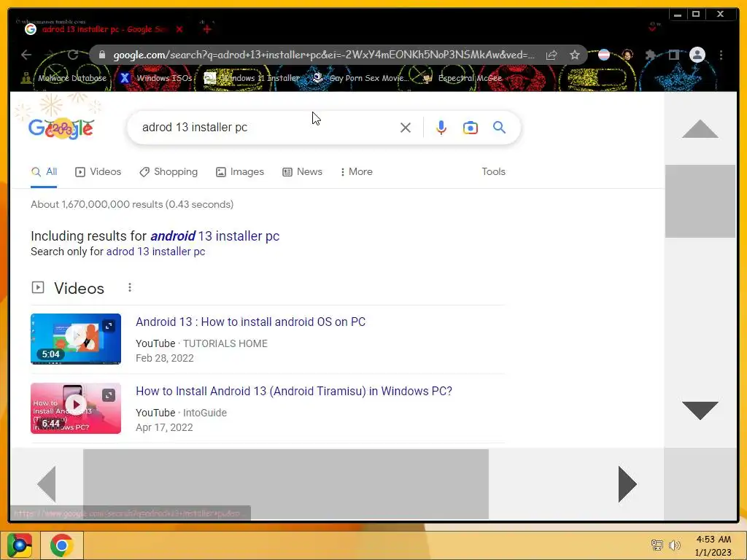Search only for adrod 13 installer pc
Image resolution: width=747 pixels, height=560 pixels.
pos(156,252)
